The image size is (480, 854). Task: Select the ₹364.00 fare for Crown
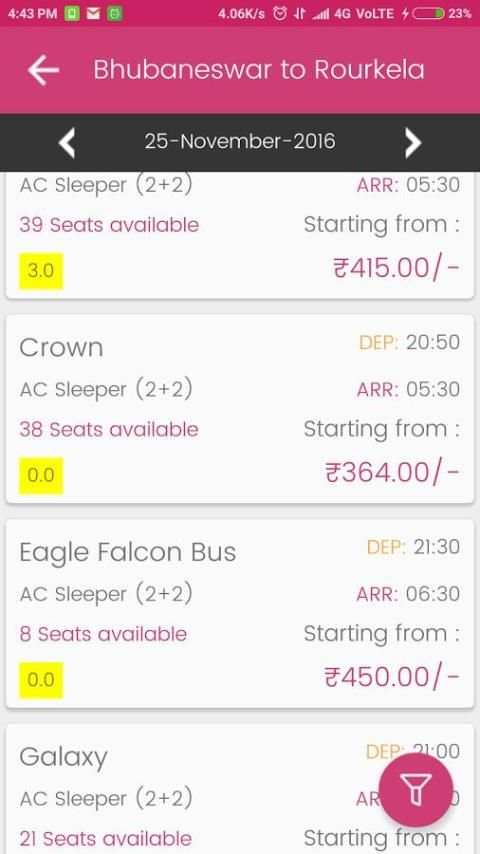392,472
